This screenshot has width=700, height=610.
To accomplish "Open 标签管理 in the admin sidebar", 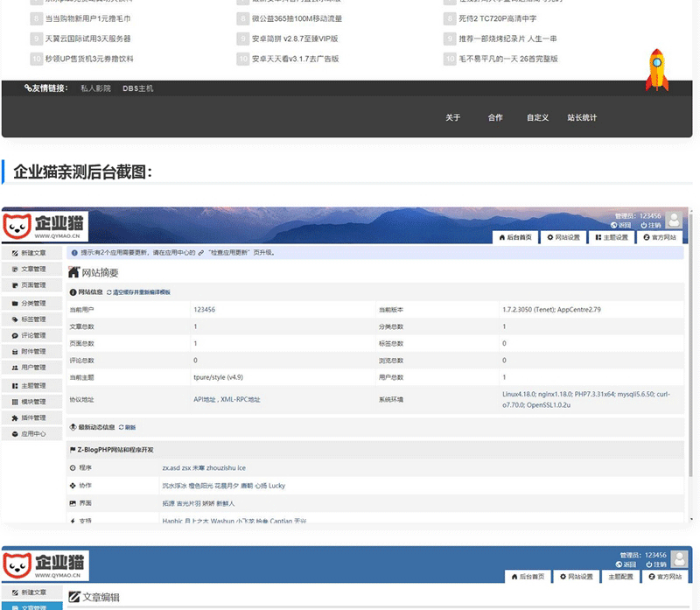I will tap(31, 319).
